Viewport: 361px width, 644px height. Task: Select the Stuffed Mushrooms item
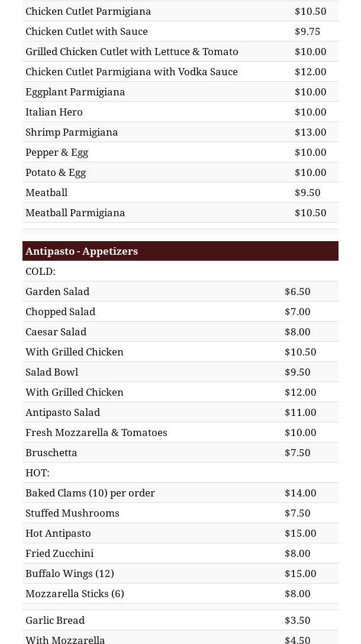click(x=72, y=513)
